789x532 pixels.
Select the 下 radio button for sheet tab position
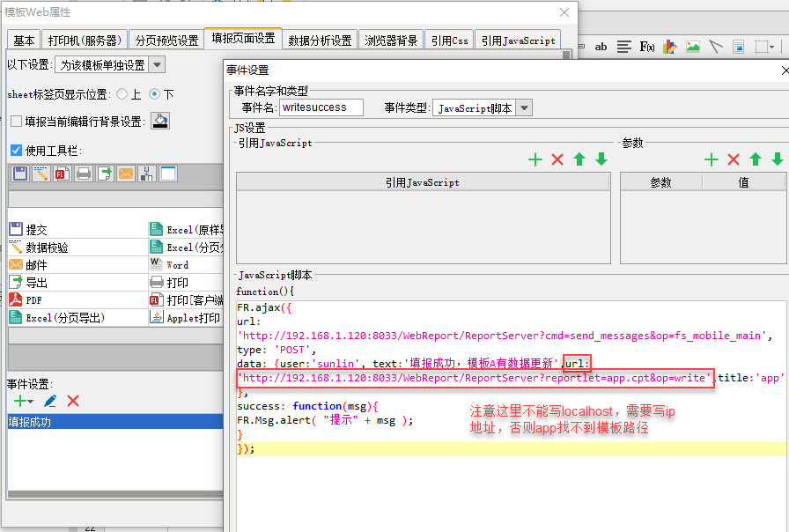[154, 94]
